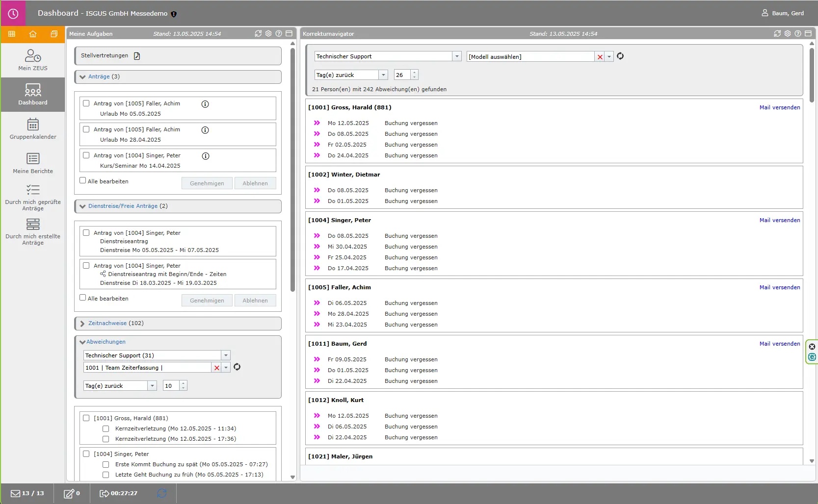Check the Urlaub 05.05.2025 request of Faller
This screenshot has height=504, width=818.
[86, 103]
